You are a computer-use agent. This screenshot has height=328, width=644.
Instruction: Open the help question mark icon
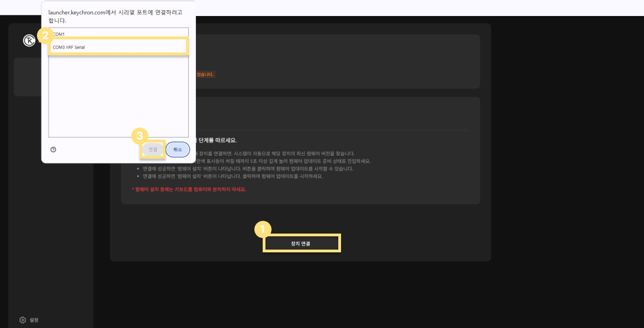pyautogui.click(x=53, y=150)
